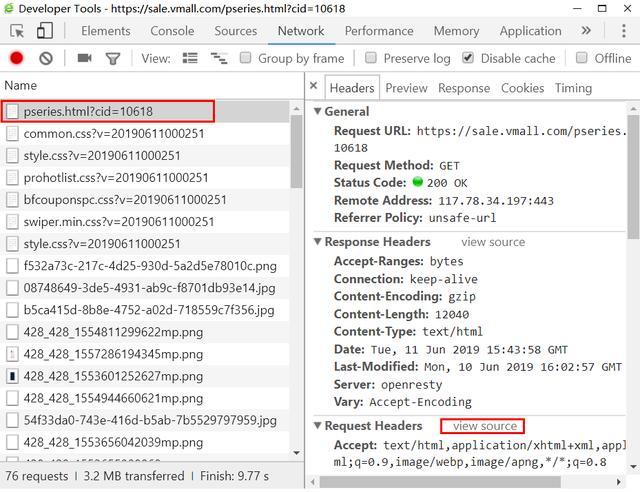The image size is (640, 492).
Task: Click icon of f532a73c png request
Action: (x=13, y=266)
